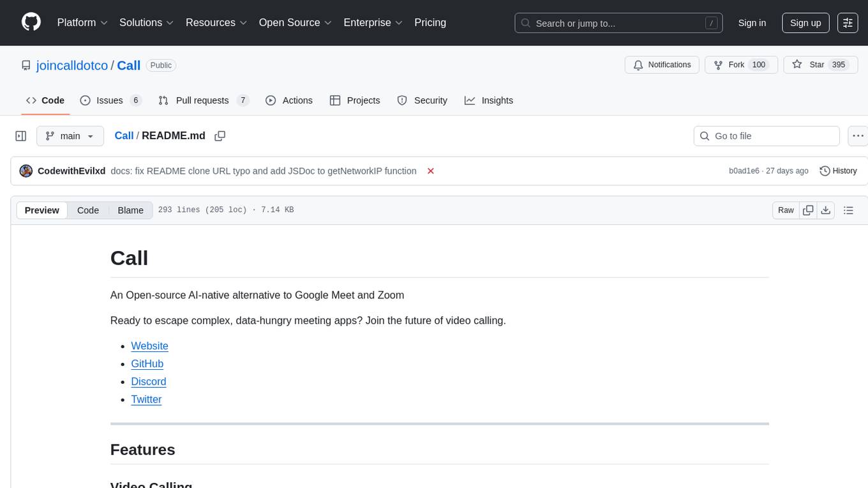This screenshot has height=488, width=868.
Task: Focus the Go to file field
Action: pyautogui.click(x=767, y=136)
